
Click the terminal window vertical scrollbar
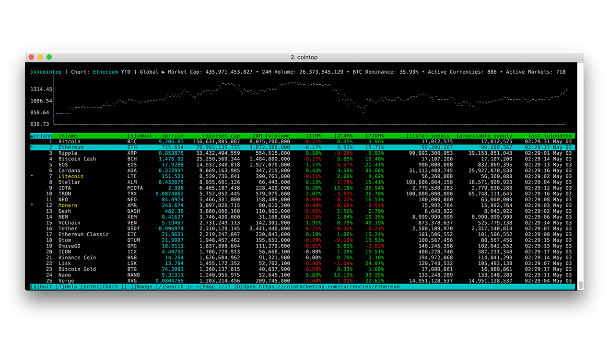pos(581,284)
